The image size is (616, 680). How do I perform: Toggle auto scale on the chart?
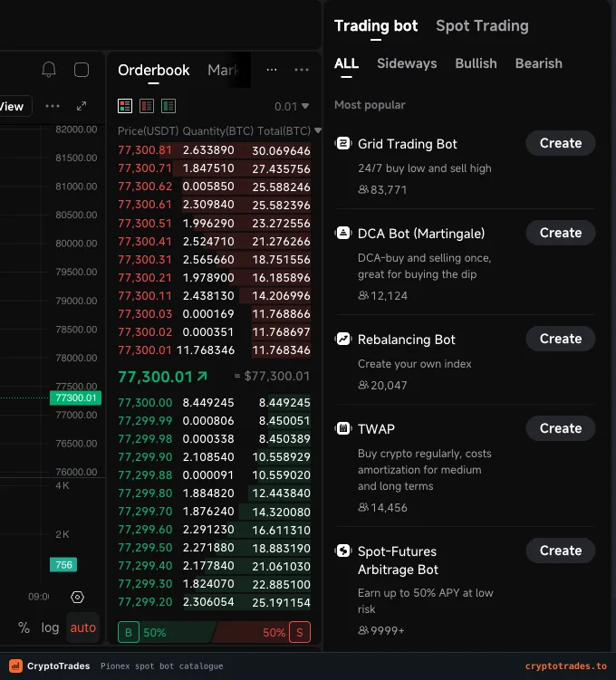click(x=82, y=627)
